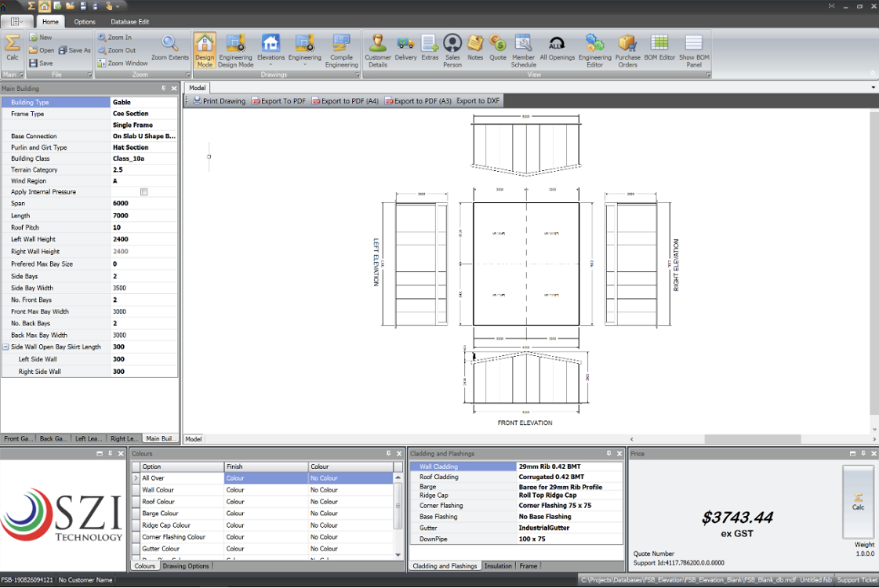Open Extras view
This screenshot has width=879, height=588.
click(430, 48)
